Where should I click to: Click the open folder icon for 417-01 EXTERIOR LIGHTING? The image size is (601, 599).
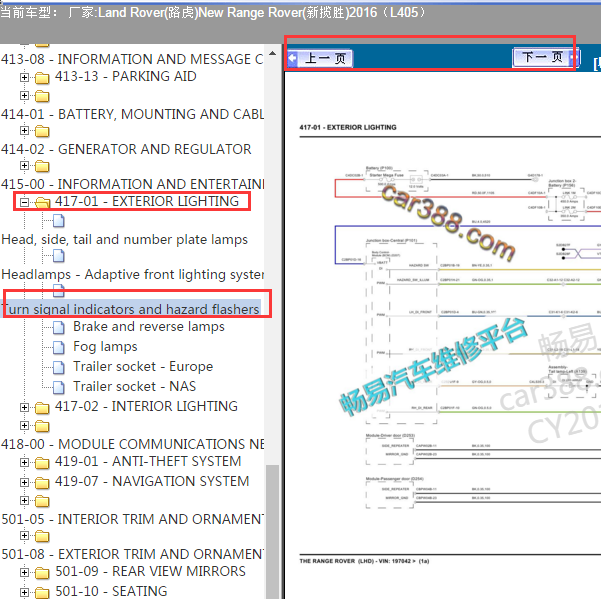[42, 202]
